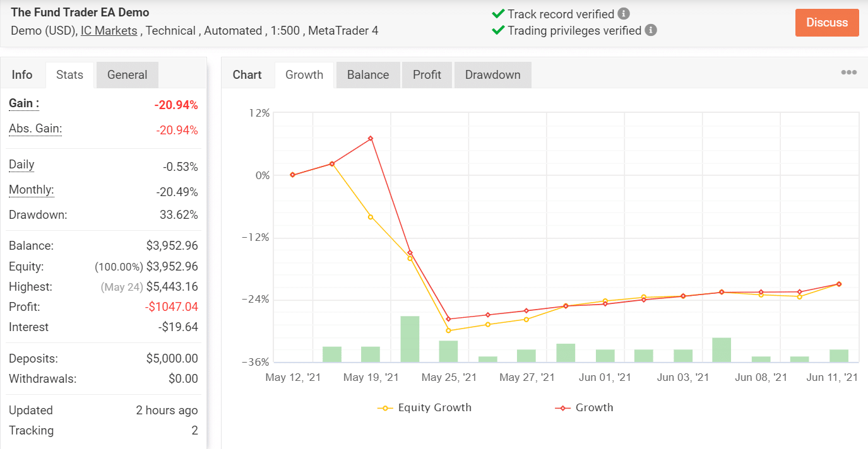The image size is (868, 449).
Task: View the Balance chart tab
Action: click(x=367, y=74)
